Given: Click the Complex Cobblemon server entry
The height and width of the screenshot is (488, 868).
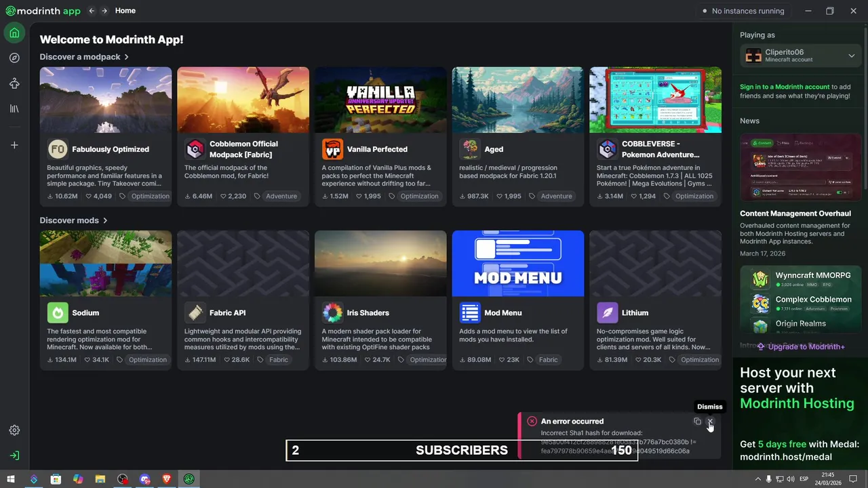Looking at the screenshot, I should click(801, 303).
